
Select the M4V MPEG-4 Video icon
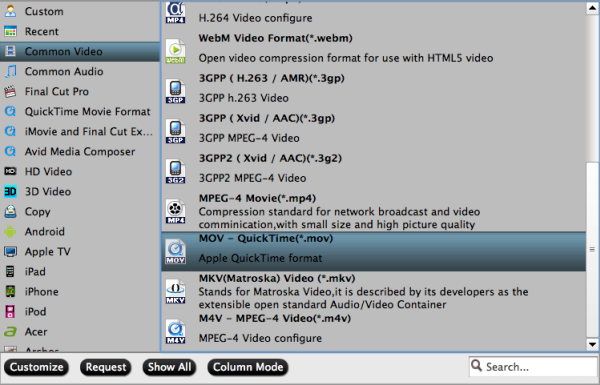click(175, 331)
